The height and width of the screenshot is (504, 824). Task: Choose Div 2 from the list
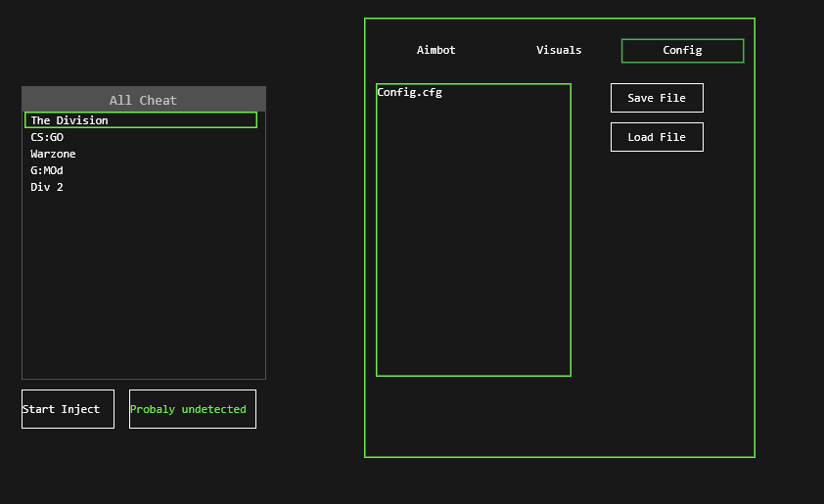tap(47, 187)
